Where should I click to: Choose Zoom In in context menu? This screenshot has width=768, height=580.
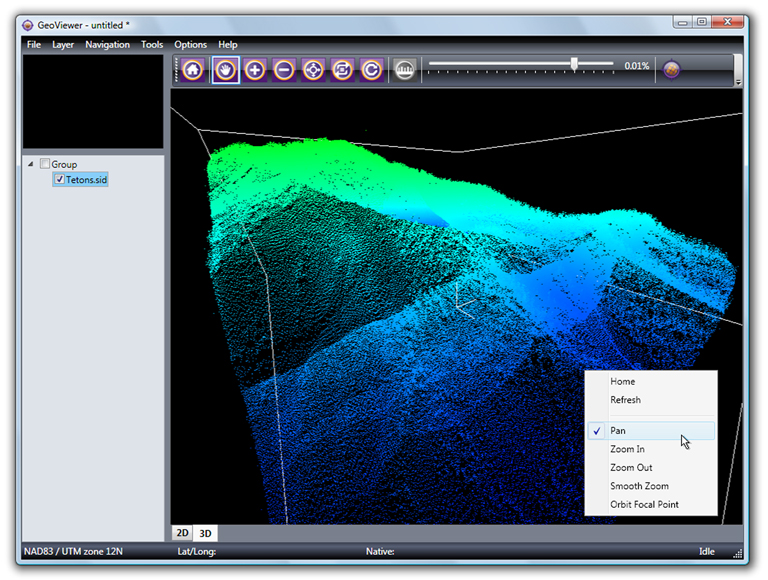(651, 449)
